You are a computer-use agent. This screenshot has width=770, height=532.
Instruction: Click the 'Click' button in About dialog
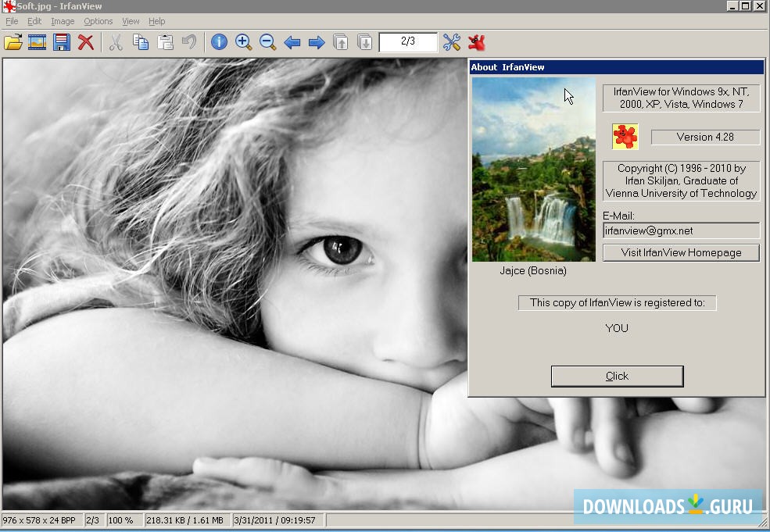(618, 376)
